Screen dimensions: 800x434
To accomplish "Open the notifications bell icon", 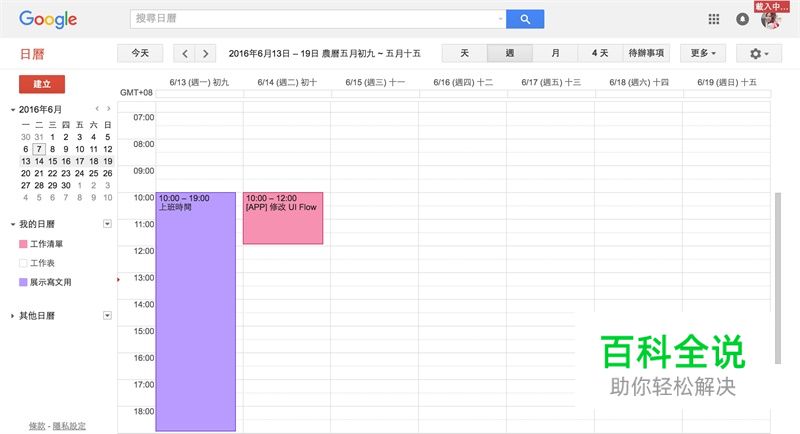I will pyautogui.click(x=742, y=19).
